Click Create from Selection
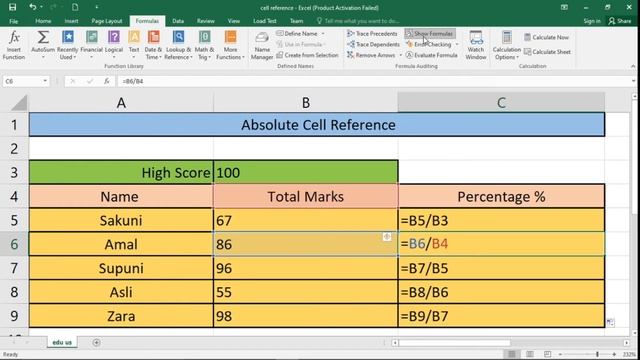 coord(307,55)
